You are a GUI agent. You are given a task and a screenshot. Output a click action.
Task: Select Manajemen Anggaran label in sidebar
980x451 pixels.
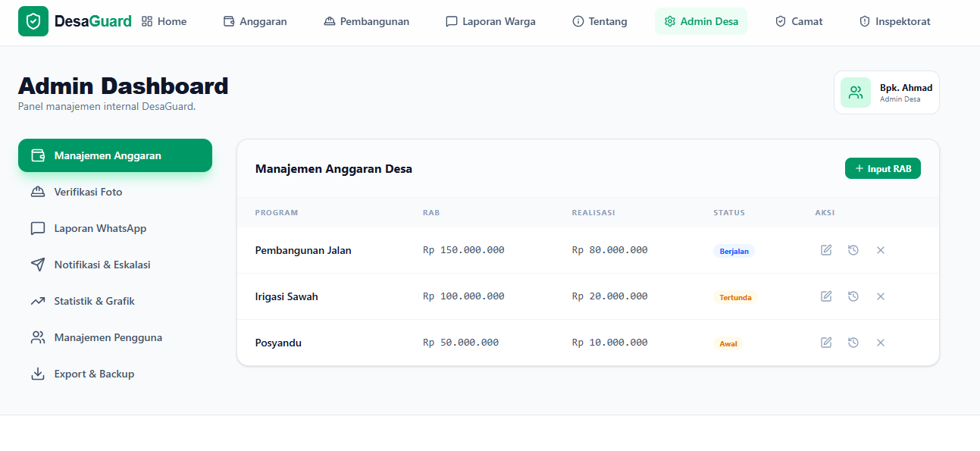click(108, 155)
